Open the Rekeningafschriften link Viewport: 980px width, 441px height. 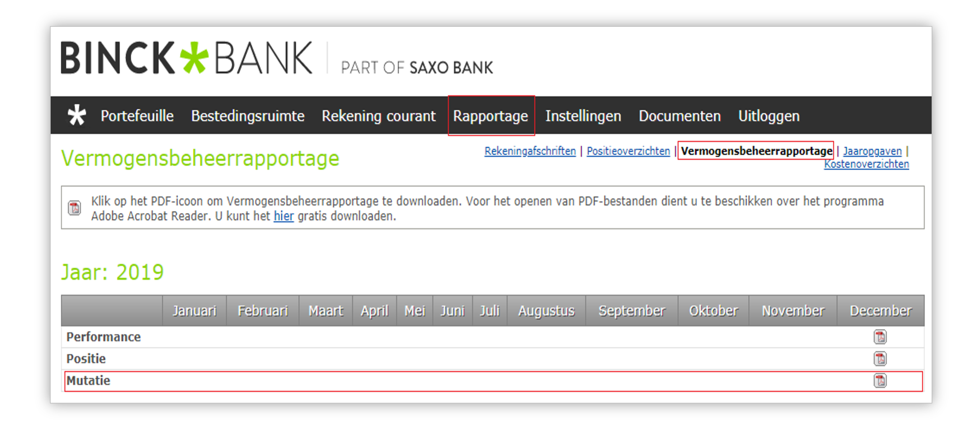pos(530,151)
